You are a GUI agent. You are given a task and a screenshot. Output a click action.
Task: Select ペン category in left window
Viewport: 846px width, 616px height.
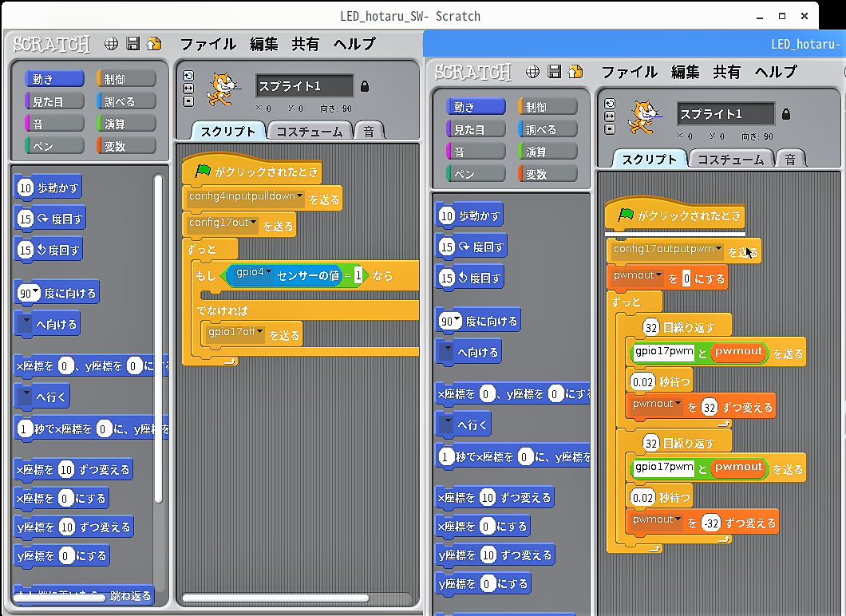point(54,146)
